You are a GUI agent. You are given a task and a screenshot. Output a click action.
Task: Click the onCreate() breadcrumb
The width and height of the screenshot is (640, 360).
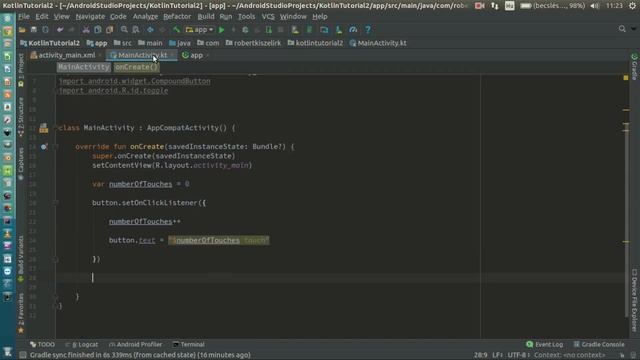click(136, 67)
